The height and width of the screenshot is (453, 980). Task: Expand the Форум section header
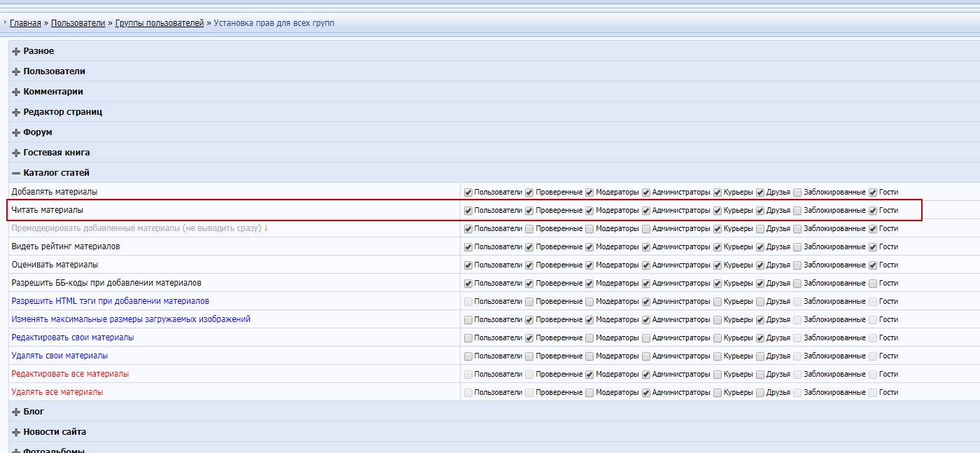tap(38, 132)
